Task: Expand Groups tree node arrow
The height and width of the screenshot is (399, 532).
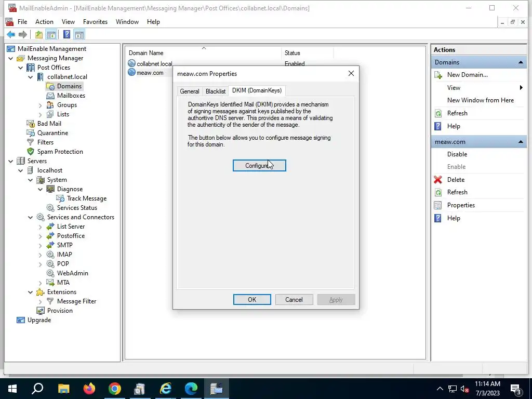Action: click(x=41, y=105)
